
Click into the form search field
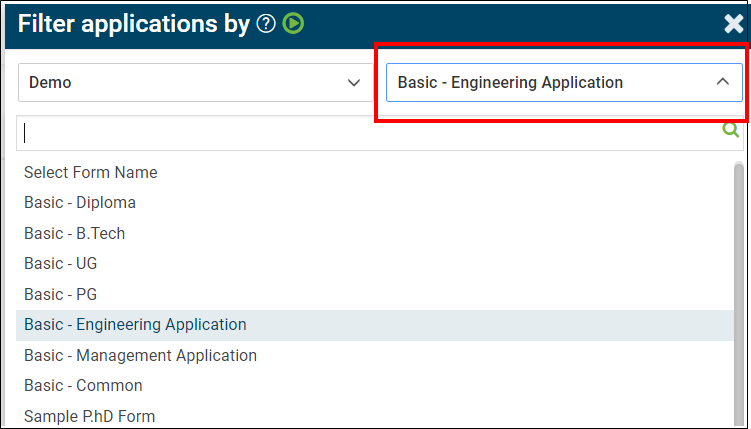point(369,133)
